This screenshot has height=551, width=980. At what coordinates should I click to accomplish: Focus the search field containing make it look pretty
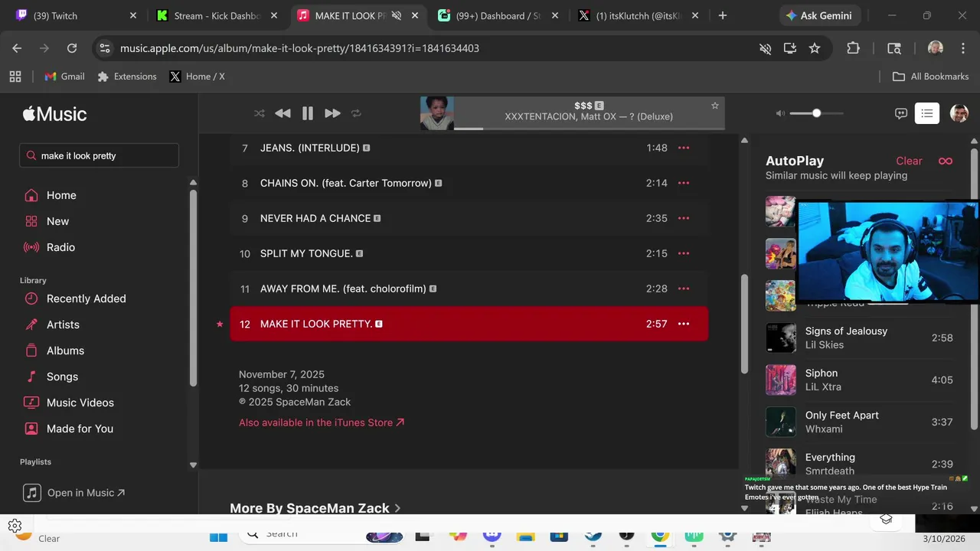(100, 155)
